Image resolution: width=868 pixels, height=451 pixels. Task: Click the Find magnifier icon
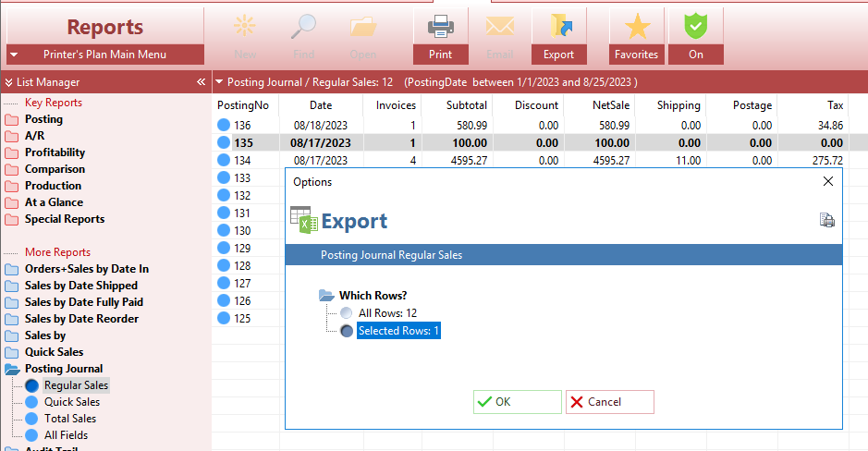303,27
